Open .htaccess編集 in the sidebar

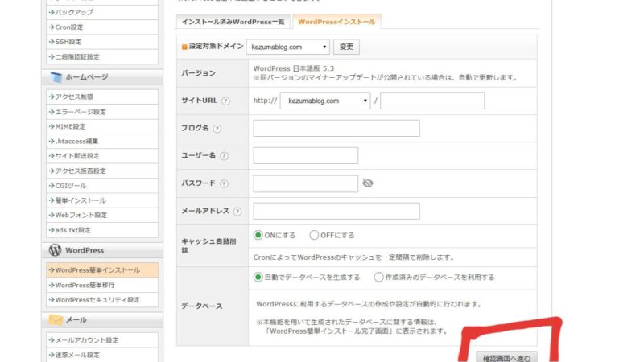pos(102,142)
